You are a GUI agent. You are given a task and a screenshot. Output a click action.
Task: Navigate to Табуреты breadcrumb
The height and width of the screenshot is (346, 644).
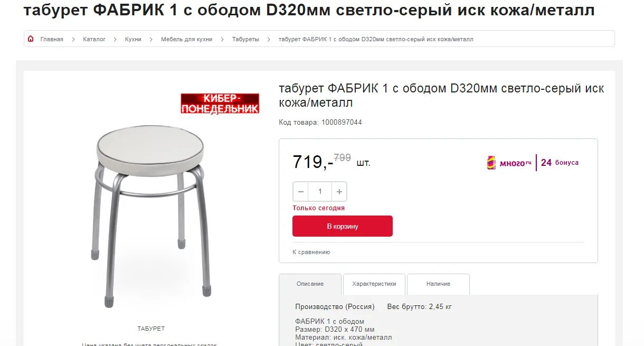coord(245,40)
